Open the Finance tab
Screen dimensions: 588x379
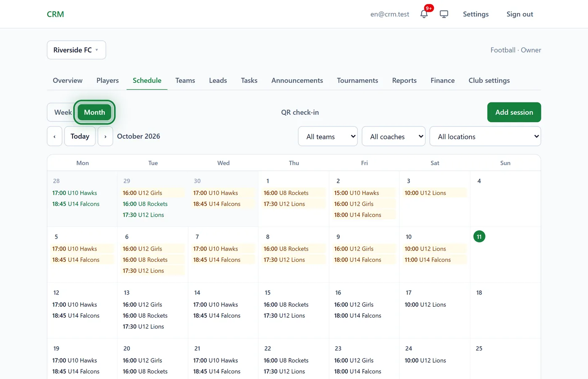pos(443,80)
